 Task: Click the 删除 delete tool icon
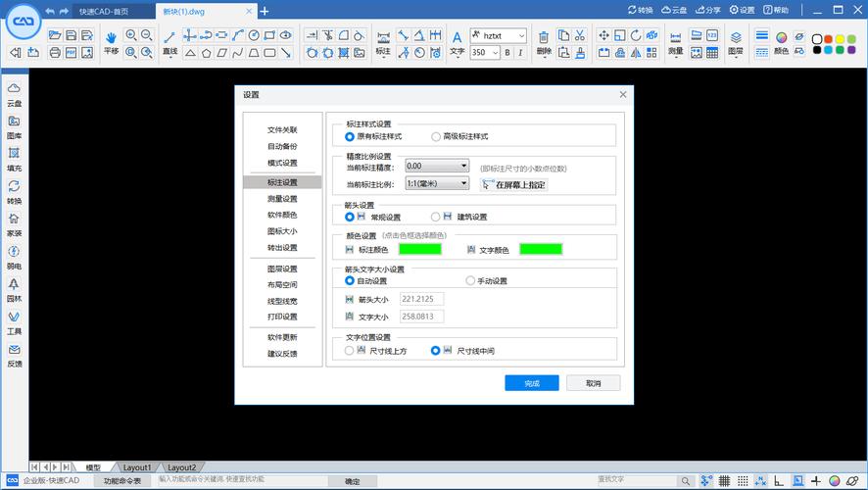pyautogui.click(x=545, y=41)
